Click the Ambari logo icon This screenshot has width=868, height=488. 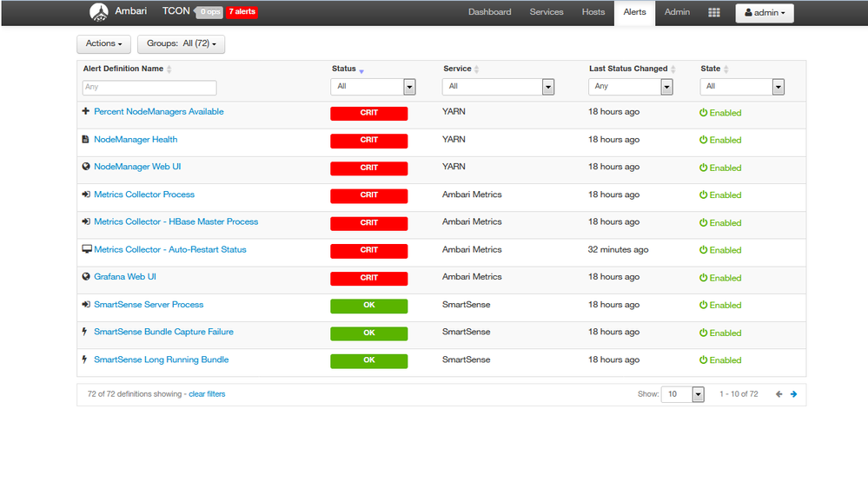pyautogui.click(x=98, y=12)
